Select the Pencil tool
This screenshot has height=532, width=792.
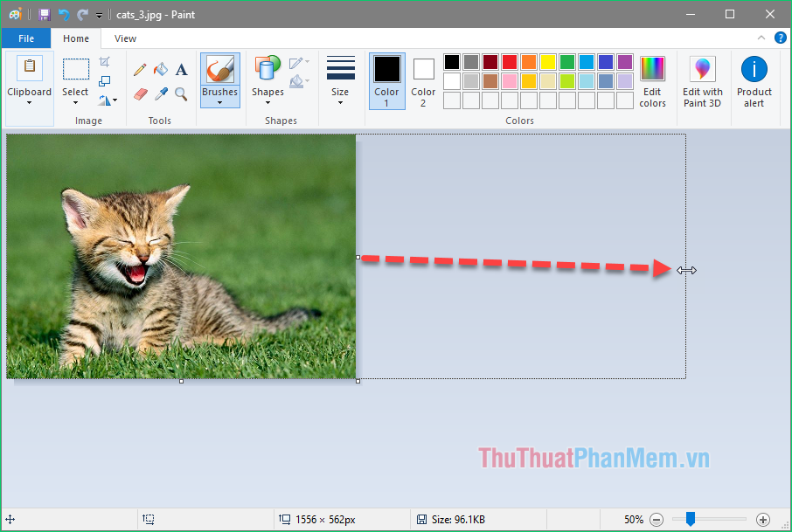tap(140, 69)
